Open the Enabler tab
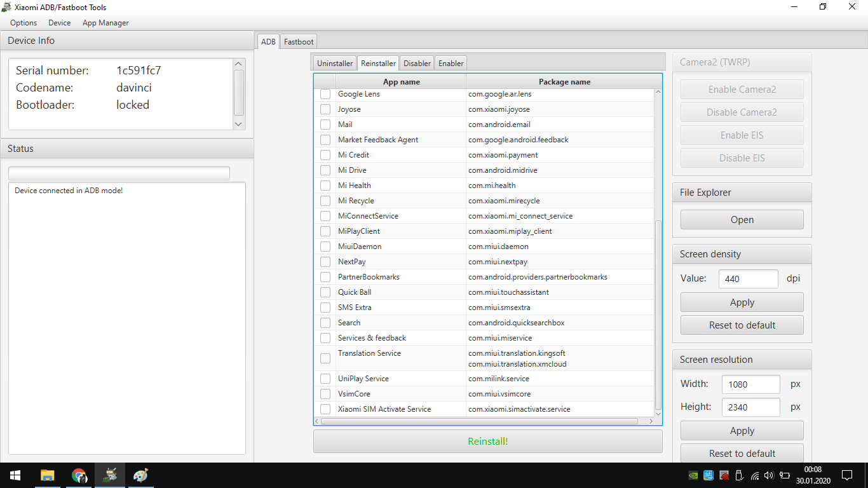The image size is (868, 488). pyautogui.click(x=451, y=63)
